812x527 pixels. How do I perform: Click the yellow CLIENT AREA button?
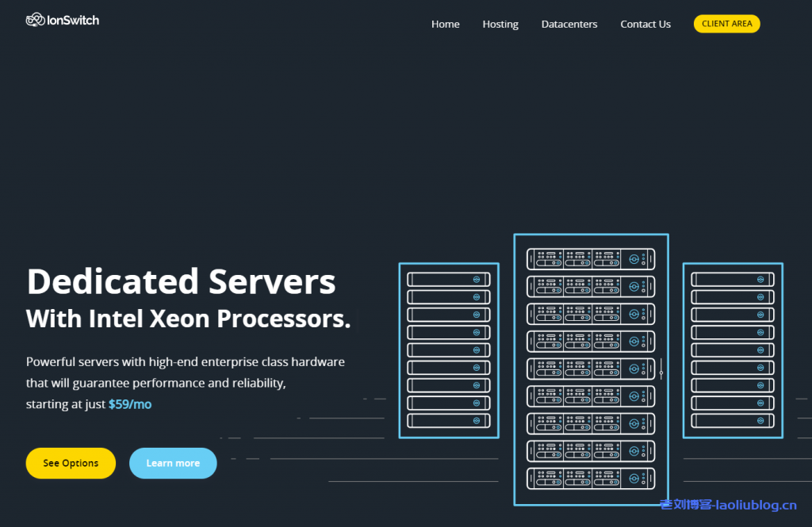coord(726,23)
